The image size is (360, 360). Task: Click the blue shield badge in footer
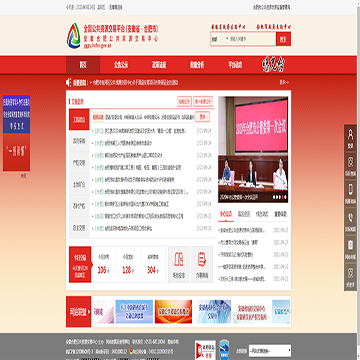pyautogui.click(x=224, y=349)
